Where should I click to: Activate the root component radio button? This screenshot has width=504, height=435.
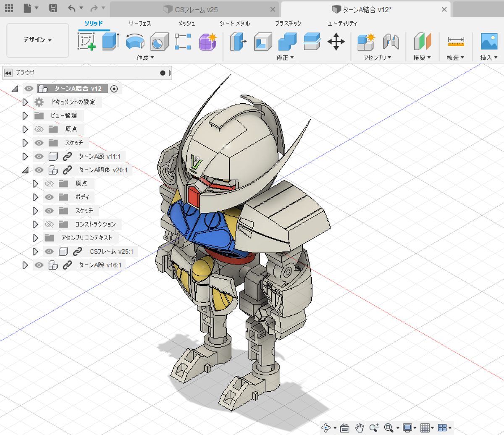tap(114, 89)
